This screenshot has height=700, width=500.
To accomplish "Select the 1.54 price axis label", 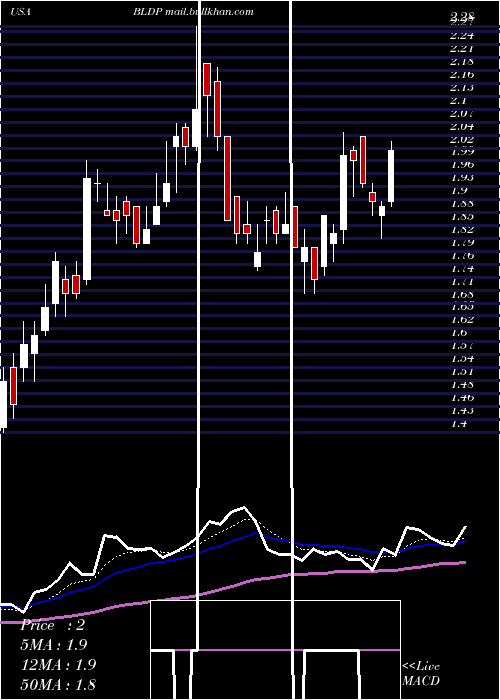I will coord(462,358).
